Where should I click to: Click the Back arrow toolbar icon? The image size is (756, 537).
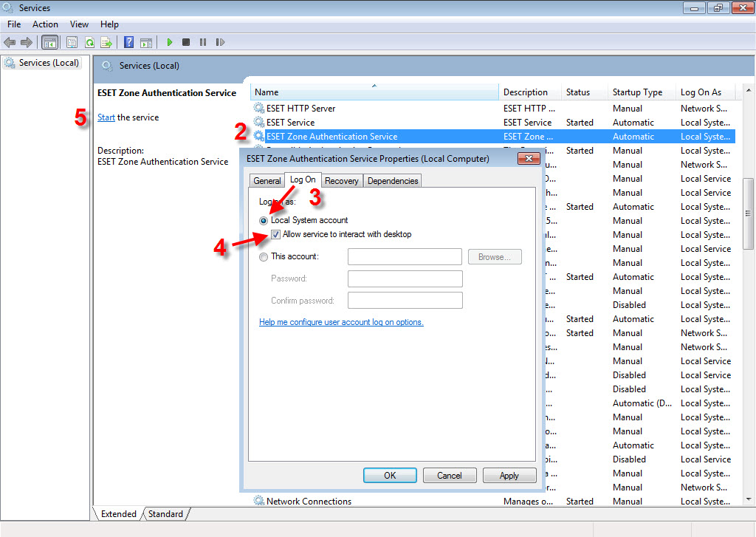click(9, 42)
